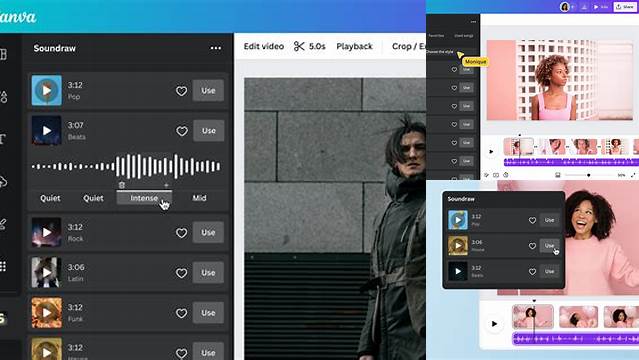The width and height of the screenshot is (639, 360).
Task: Use the 3:12 Rock track
Action: tap(208, 232)
